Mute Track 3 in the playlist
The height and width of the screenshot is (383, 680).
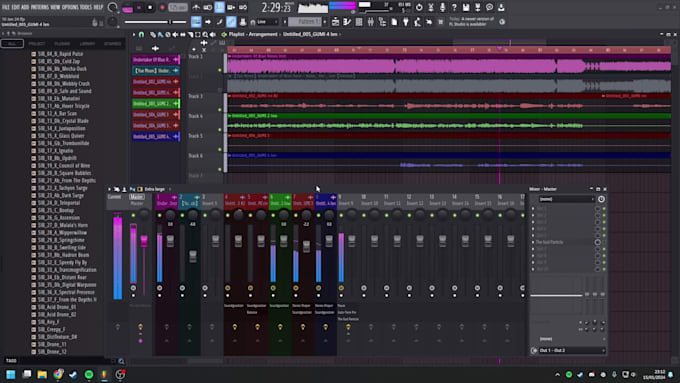tap(220, 110)
